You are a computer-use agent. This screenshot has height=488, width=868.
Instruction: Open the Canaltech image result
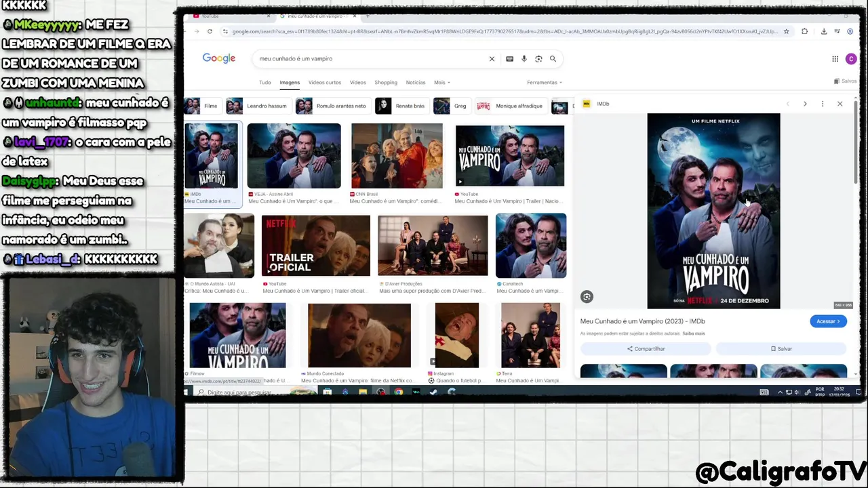point(531,245)
